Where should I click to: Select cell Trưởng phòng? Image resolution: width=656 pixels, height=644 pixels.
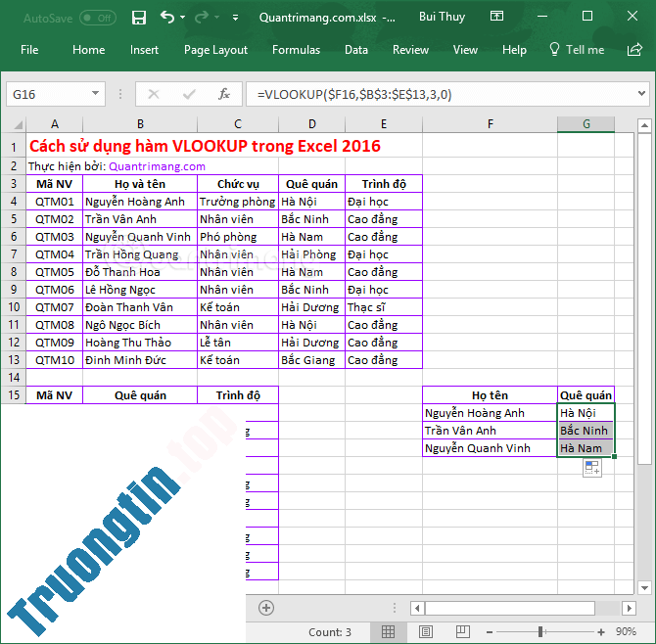pos(238,202)
